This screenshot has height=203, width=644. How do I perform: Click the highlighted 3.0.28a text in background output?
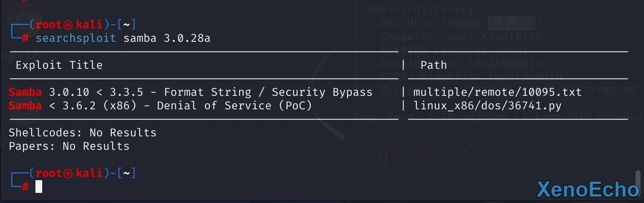click(511, 23)
